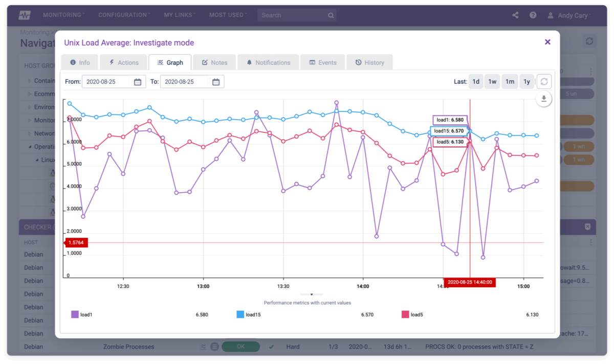Refresh the graph with the reload icon
The image size is (614, 364).
point(544,81)
